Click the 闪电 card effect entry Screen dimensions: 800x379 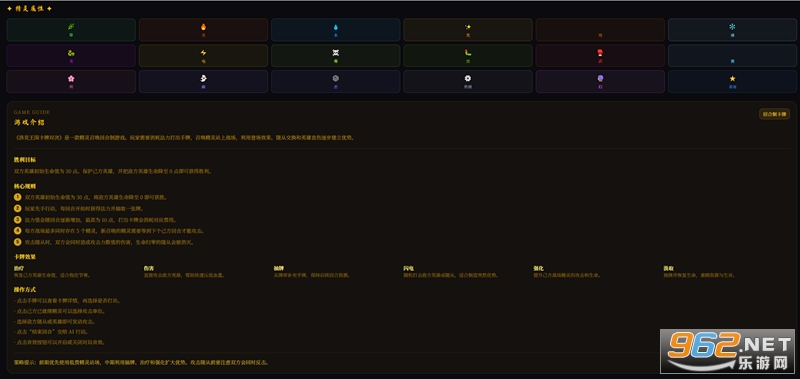[x=451, y=271]
